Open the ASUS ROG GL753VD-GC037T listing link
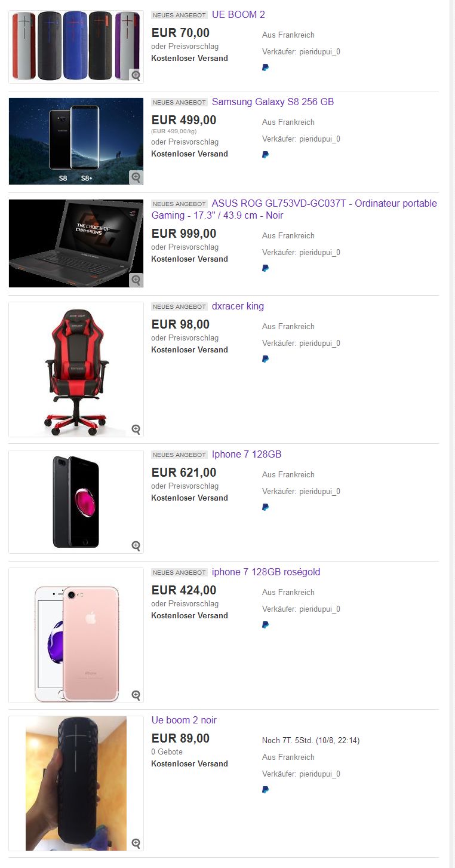Image resolution: width=455 pixels, height=868 pixels. coord(294,210)
